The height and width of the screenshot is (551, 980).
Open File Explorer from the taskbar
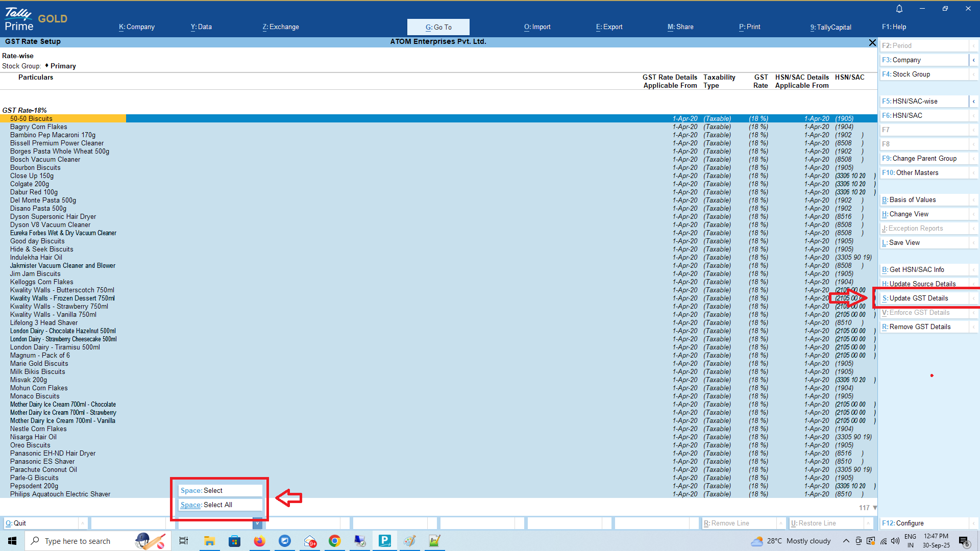tap(209, 541)
